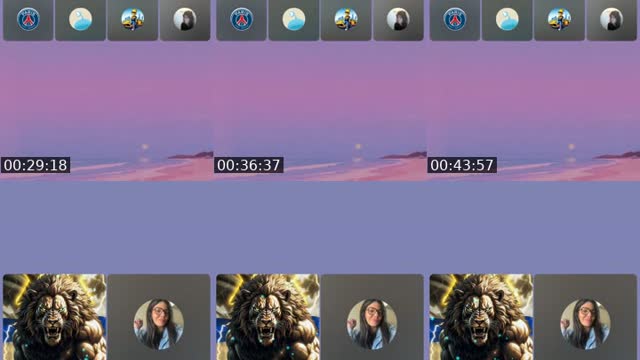Select the cartoon worker avatar in the 00:29:18 frame
Image resolution: width=640 pixels, height=360 pixels.
point(133,19)
